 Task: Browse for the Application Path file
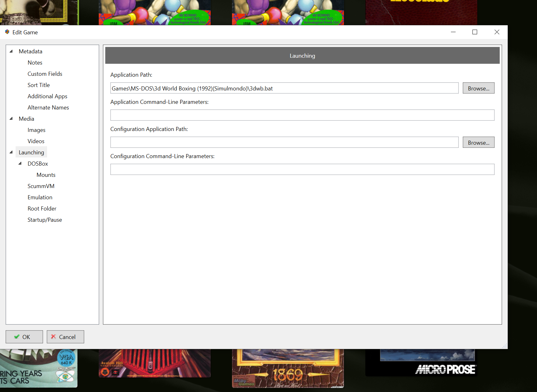pos(478,88)
